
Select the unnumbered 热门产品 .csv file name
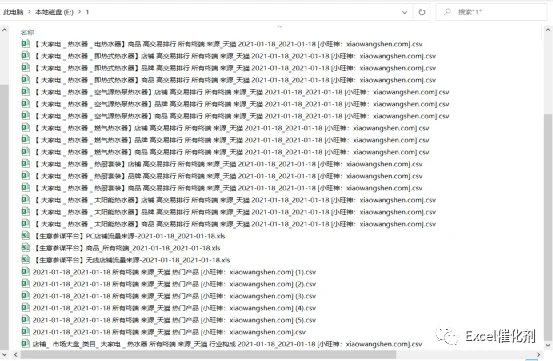[169, 332]
